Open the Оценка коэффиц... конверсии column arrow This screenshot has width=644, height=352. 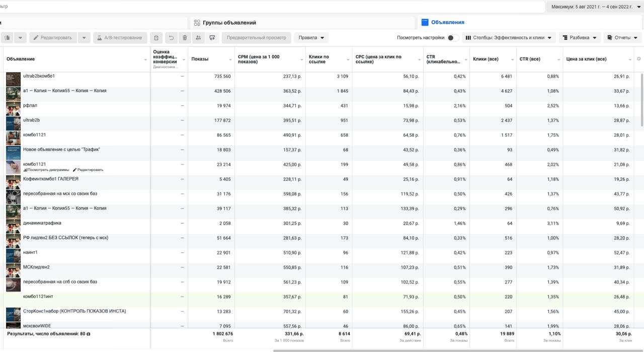(183, 60)
